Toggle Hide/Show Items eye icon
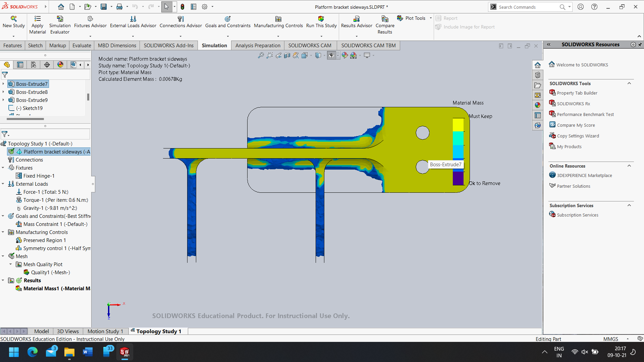The image size is (644, 362). click(x=331, y=55)
